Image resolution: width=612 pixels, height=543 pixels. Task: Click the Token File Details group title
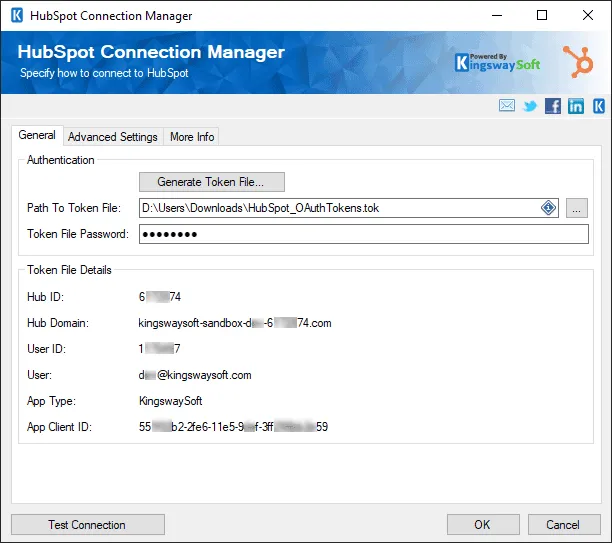[x=69, y=270]
